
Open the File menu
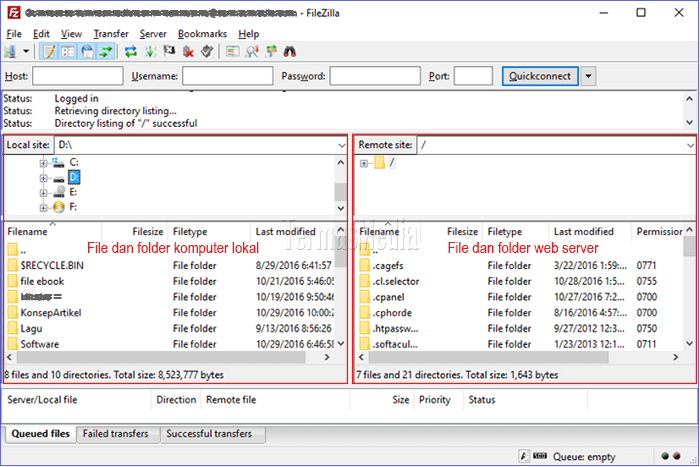tap(14, 34)
